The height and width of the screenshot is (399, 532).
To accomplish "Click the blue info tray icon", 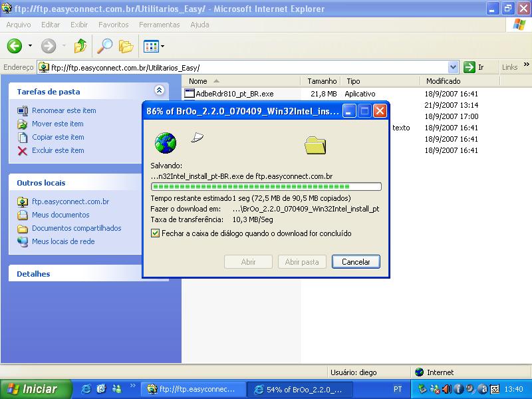I will click(458, 389).
